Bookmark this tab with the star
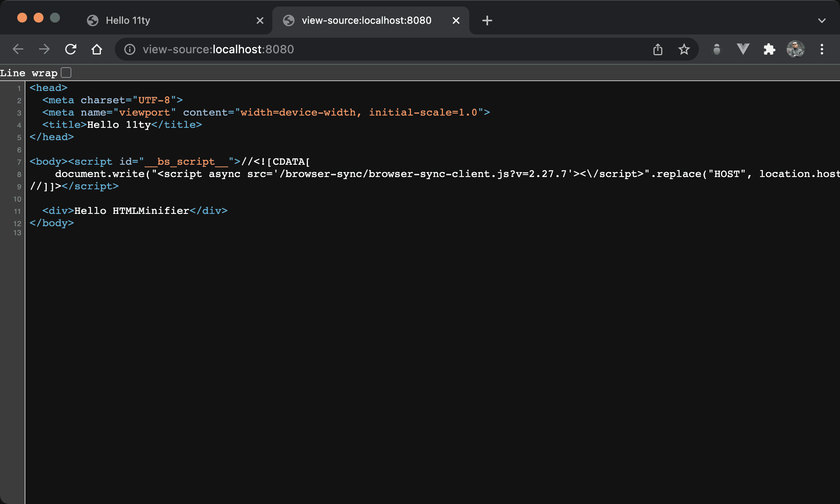 (684, 50)
